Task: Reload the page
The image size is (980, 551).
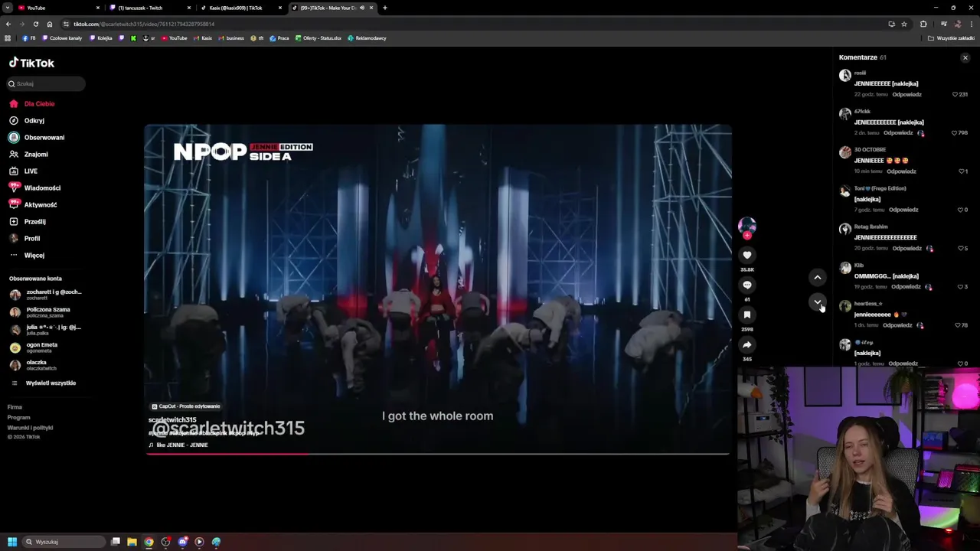Action: 35,24
